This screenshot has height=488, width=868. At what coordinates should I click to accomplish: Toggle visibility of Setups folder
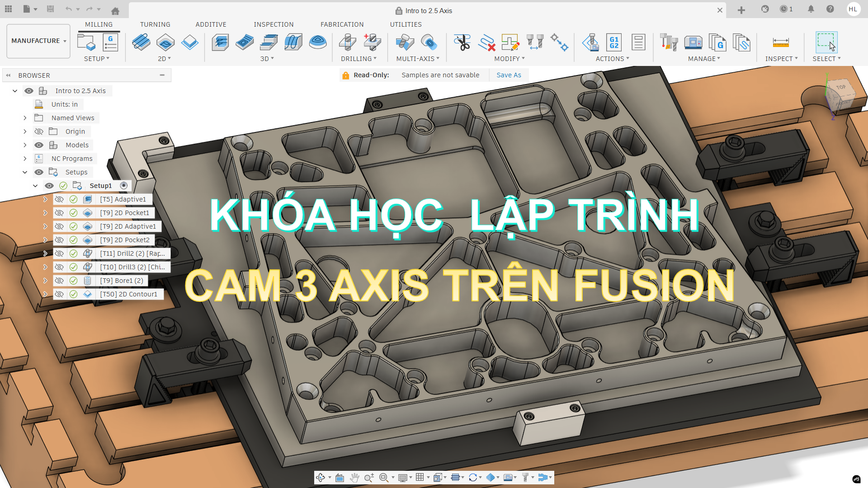coord(39,172)
